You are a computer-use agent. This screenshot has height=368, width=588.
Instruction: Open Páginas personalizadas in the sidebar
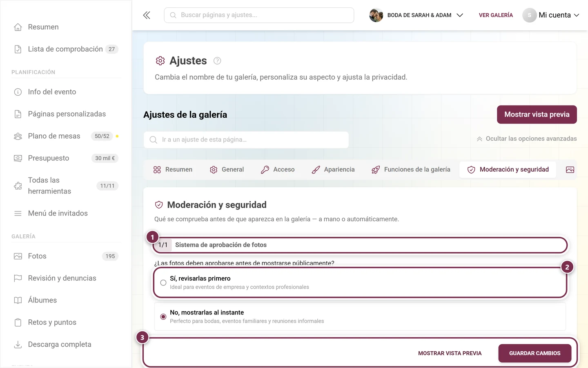click(x=66, y=114)
